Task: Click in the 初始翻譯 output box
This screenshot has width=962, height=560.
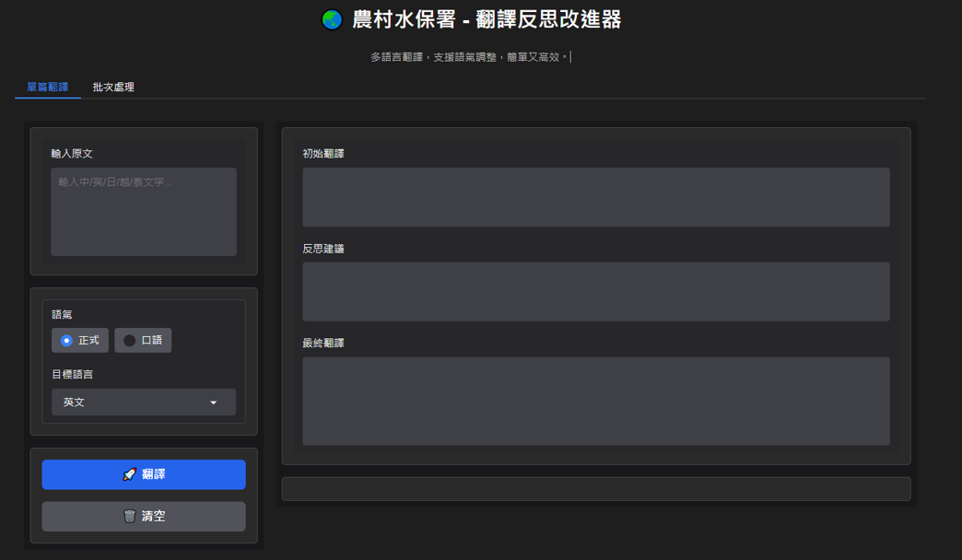Action: coord(596,197)
